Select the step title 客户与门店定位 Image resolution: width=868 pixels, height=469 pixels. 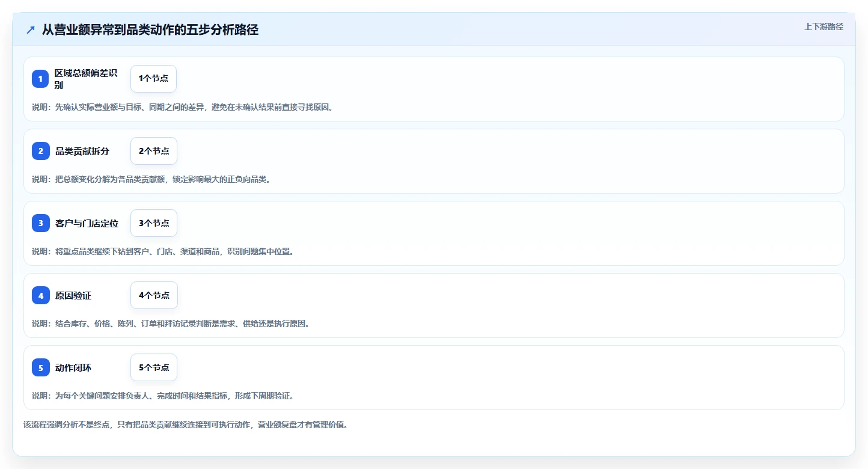[x=87, y=223]
